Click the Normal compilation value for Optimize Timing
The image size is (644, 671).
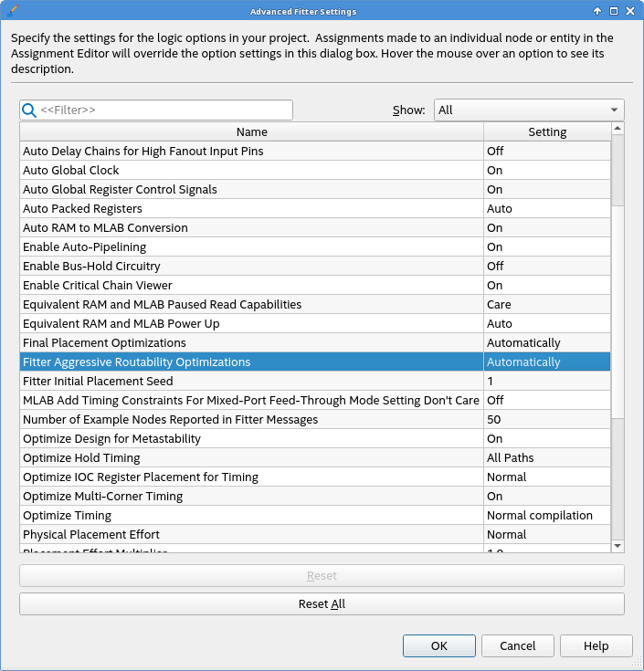pos(546,516)
